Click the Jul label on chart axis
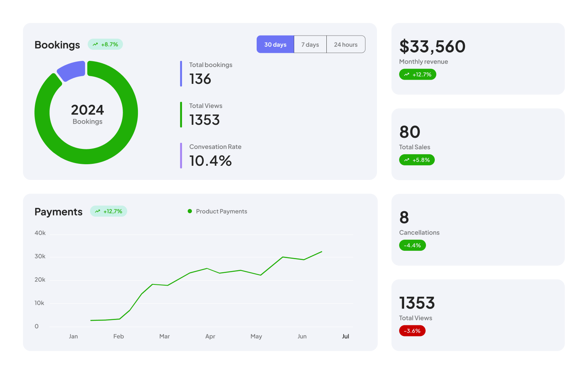This screenshot has height=374, width=588. click(346, 336)
